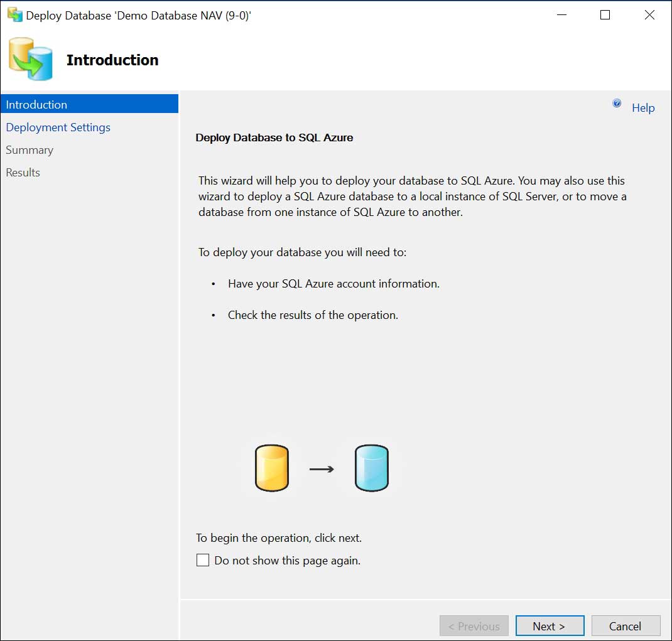Open the Summary step in the sidebar
The image size is (672, 641).
(29, 149)
